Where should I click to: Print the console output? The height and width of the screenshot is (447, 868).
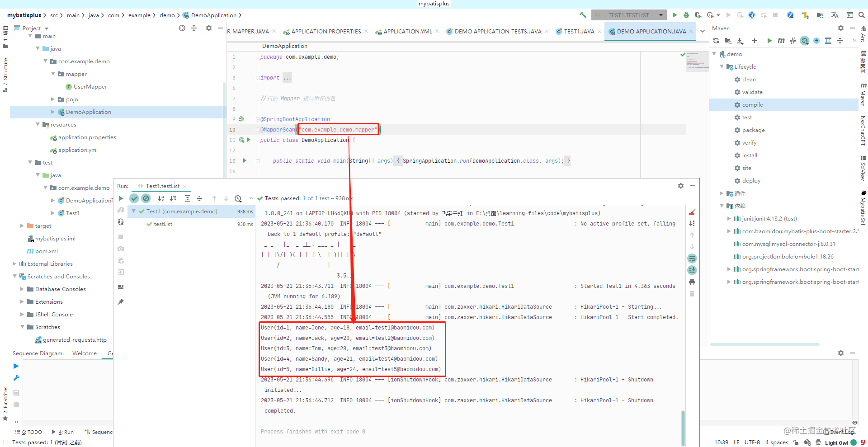[692, 282]
